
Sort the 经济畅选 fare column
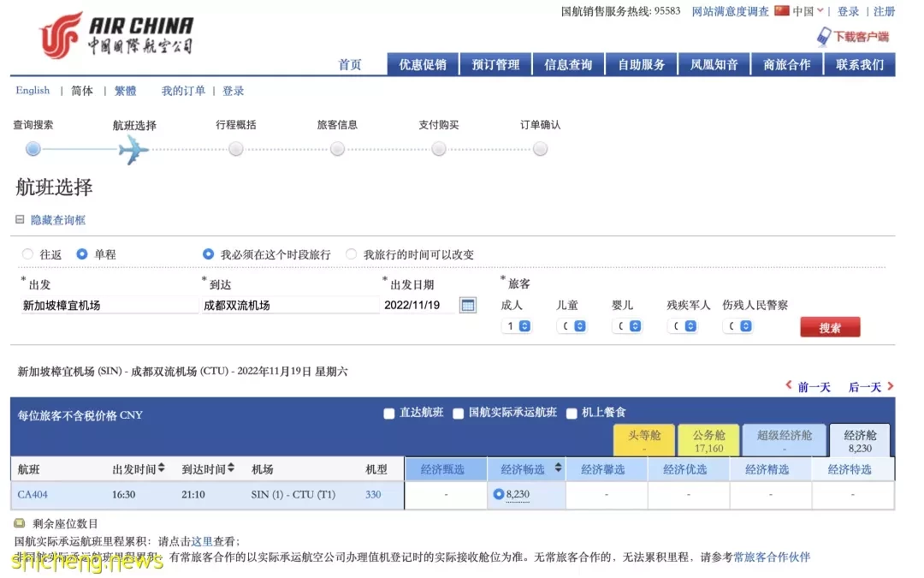click(x=558, y=468)
